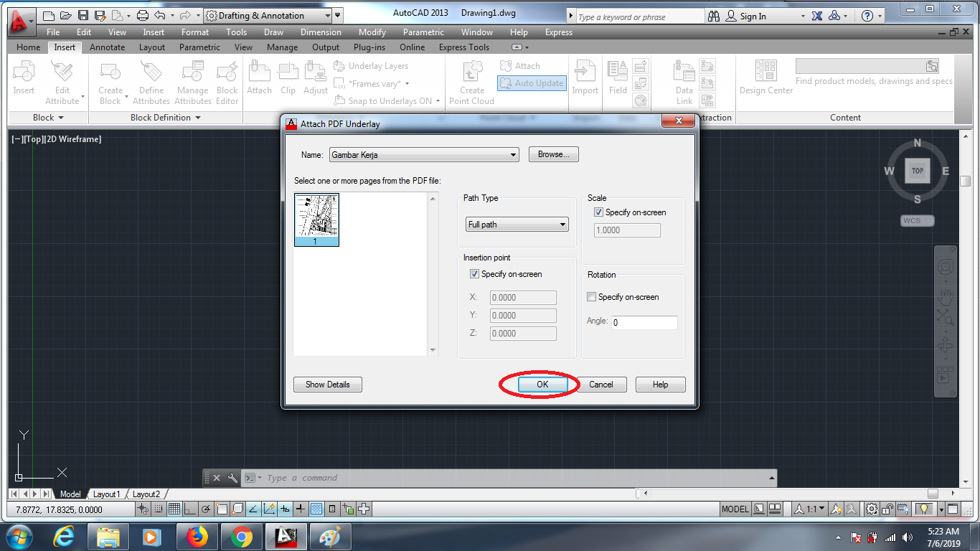Click Quick View Layouts icon in status bar
Viewport: 980px width, 551px height.
coord(759,509)
